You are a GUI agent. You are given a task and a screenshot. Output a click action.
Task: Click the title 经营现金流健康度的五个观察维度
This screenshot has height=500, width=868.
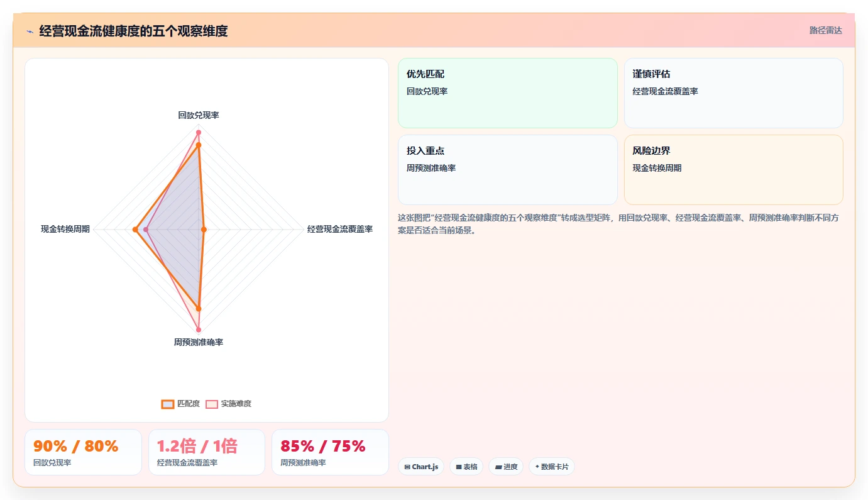(133, 31)
